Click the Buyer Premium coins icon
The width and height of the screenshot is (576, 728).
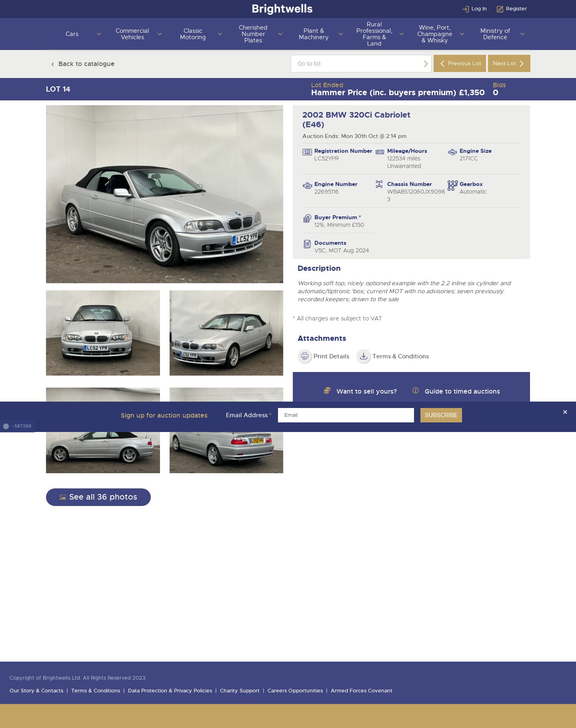(x=307, y=218)
